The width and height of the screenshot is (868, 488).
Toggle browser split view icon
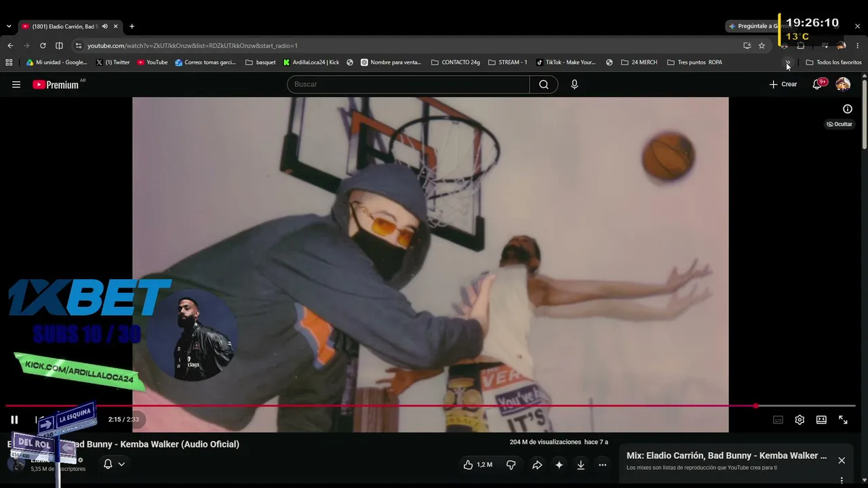pos(59,45)
